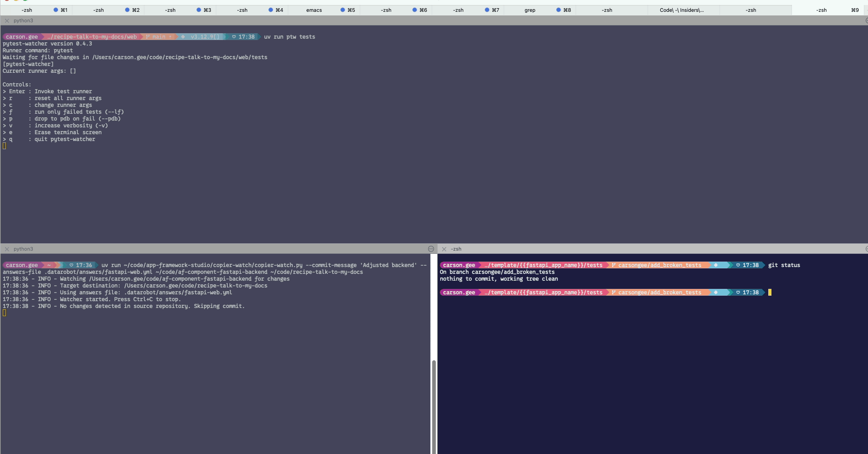Click the bottom-left pane title 'python3'
Viewport: 868px width, 454px height.
(23, 249)
